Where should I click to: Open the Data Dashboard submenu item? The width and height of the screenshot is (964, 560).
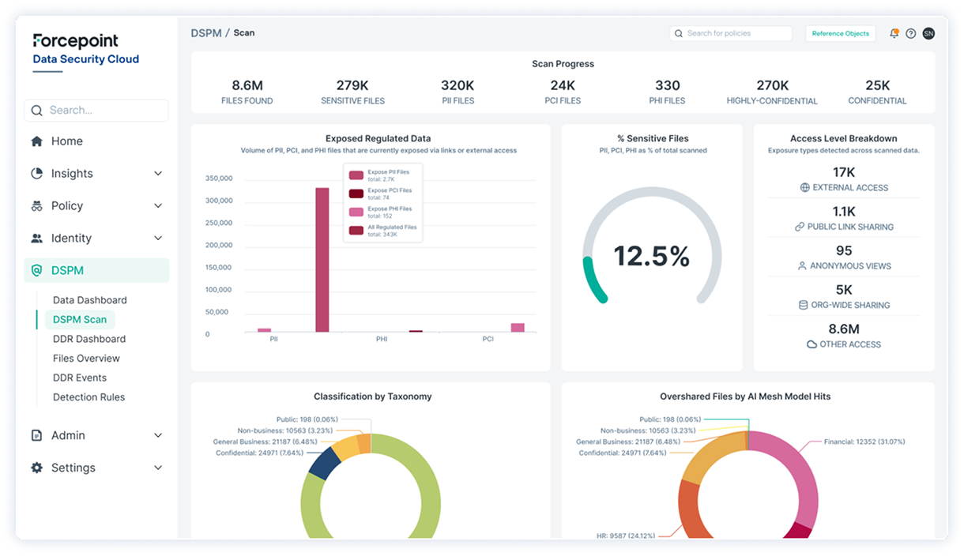(89, 300)
